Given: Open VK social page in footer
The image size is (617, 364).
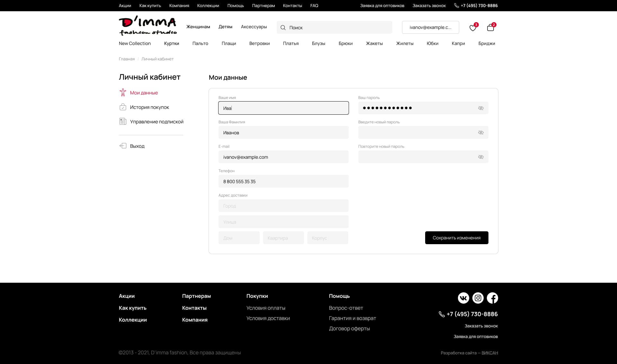Looking at the screenshot, I should pos(463,298).
